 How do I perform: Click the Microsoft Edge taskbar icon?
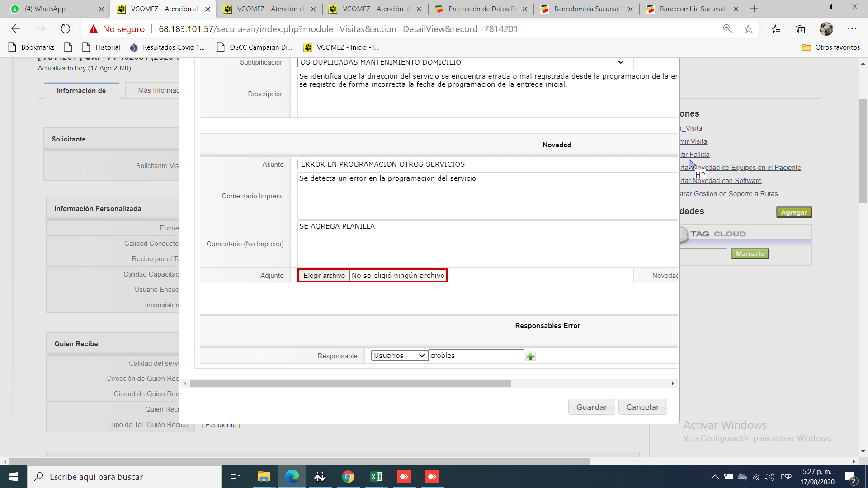click(292, 477)
